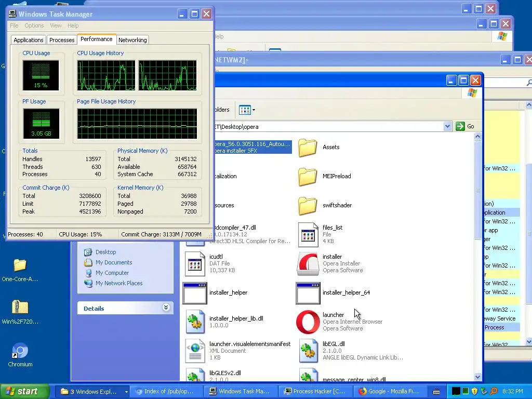
Task: Select the icudtl DAT file icon
Action: 195,263
